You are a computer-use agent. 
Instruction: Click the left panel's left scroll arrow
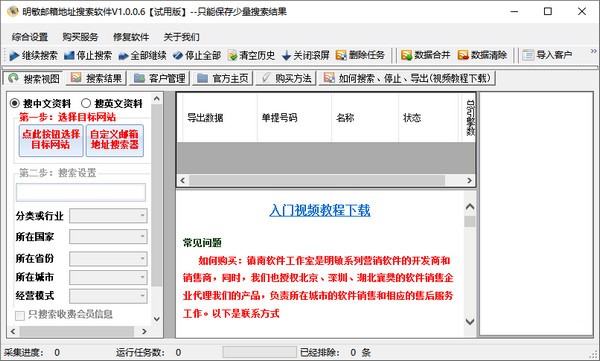(x=13, y=332)
